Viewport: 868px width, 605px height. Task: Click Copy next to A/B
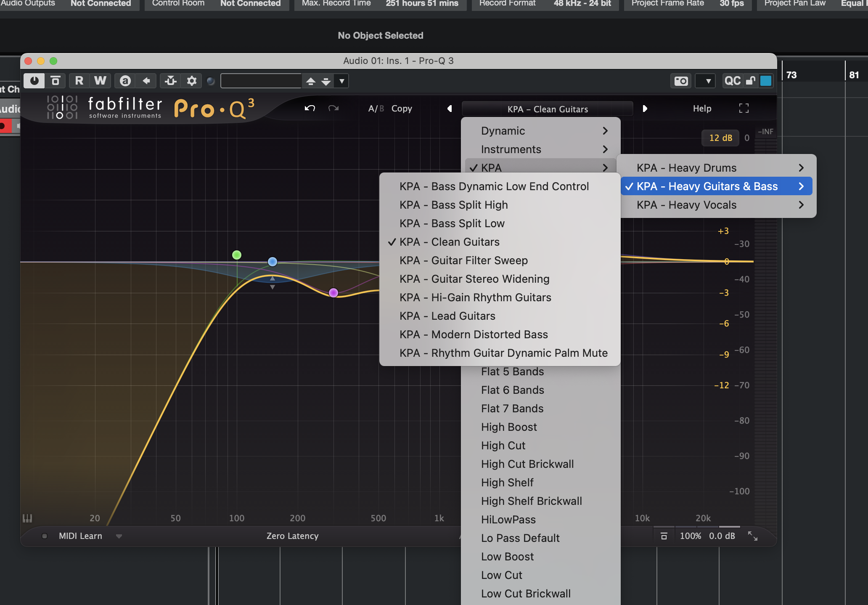402,108
